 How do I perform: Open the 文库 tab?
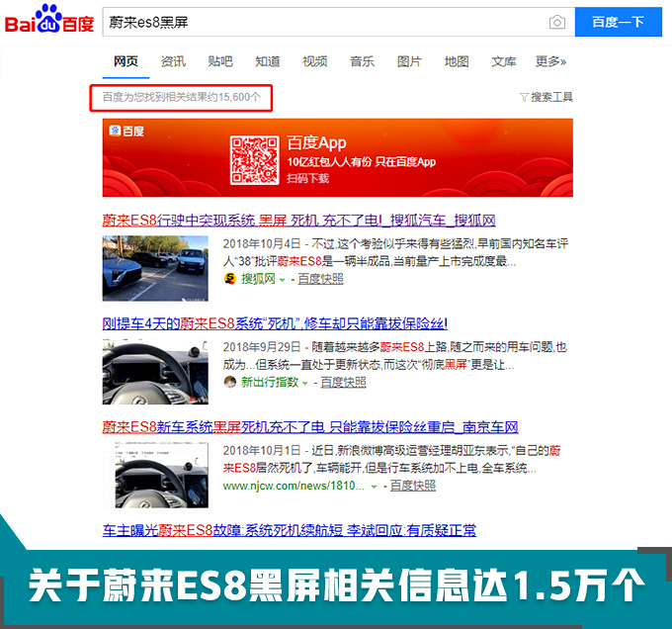504,61
